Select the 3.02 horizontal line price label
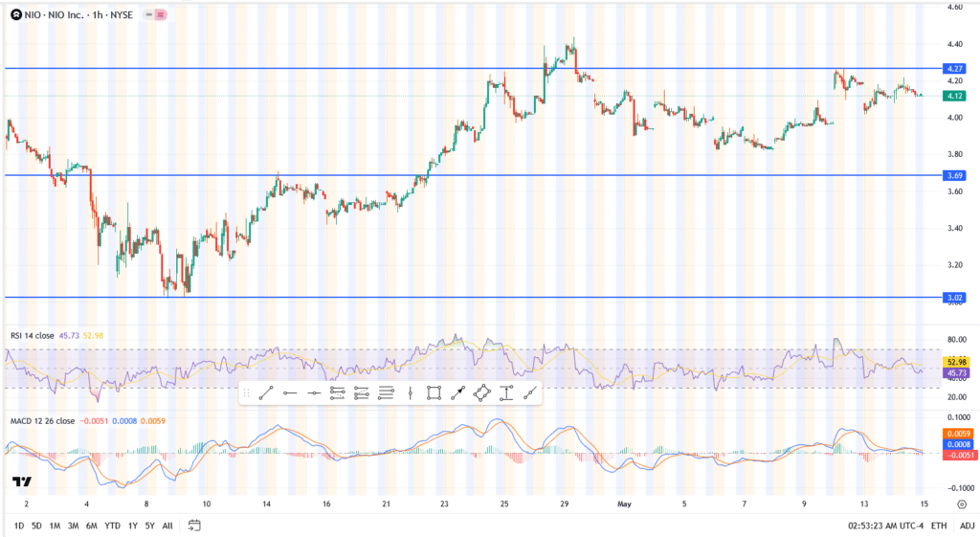980x537 pixels. [954, 298]
